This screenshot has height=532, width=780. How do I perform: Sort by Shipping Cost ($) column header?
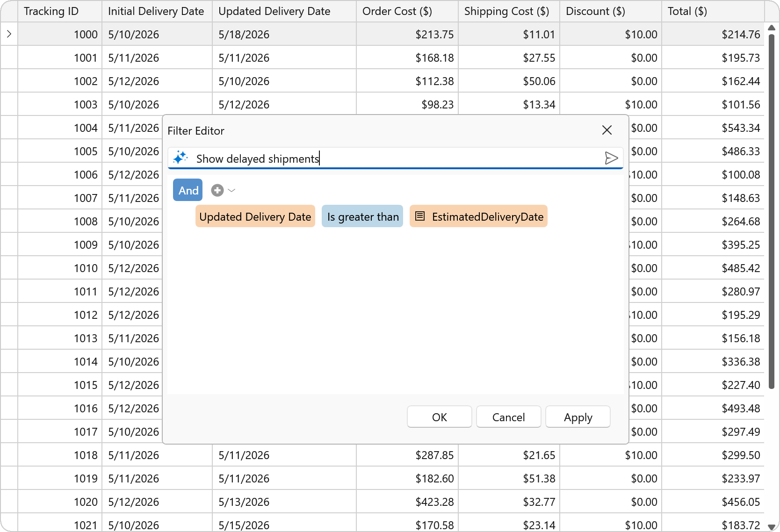[x=509, y=11]
